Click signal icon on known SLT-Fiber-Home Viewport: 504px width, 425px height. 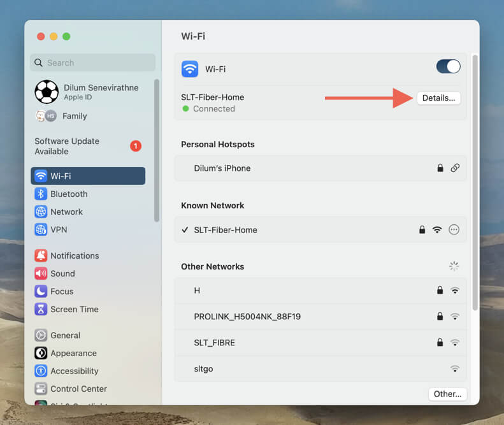pyautogui.click(x=437, y=229)
